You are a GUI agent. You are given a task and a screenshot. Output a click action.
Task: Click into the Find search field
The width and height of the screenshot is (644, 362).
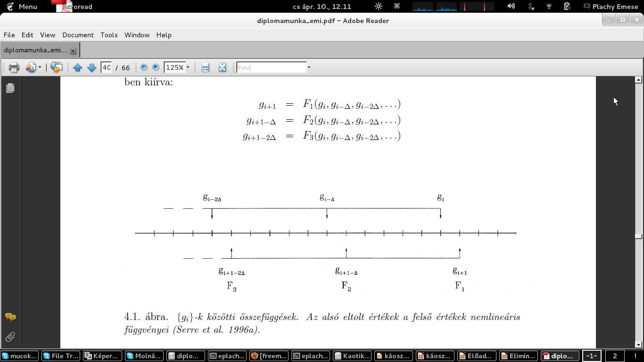(272, 67)
